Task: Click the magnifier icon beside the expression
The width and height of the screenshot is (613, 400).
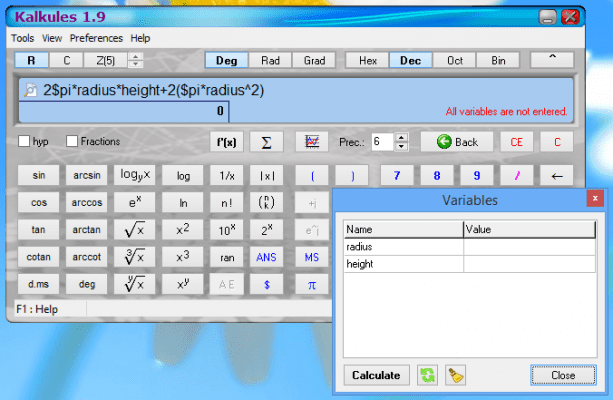Action: [29, 90]
